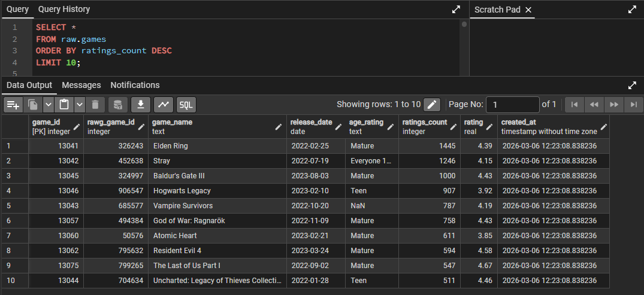This screenshot has height=295, width=644.
Task: Click the Paste clipboard icon
Action: tap(64, 105)
